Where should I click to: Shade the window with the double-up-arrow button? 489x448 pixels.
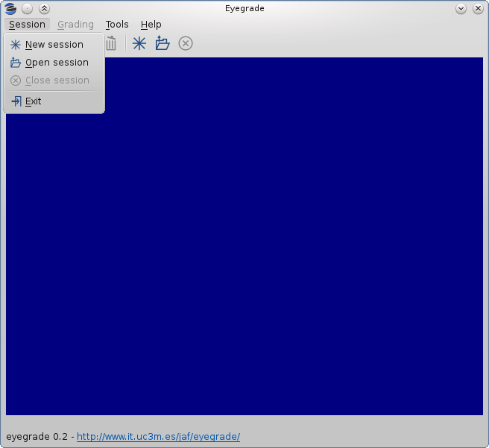pyautogui.click(x=44, y=9)
